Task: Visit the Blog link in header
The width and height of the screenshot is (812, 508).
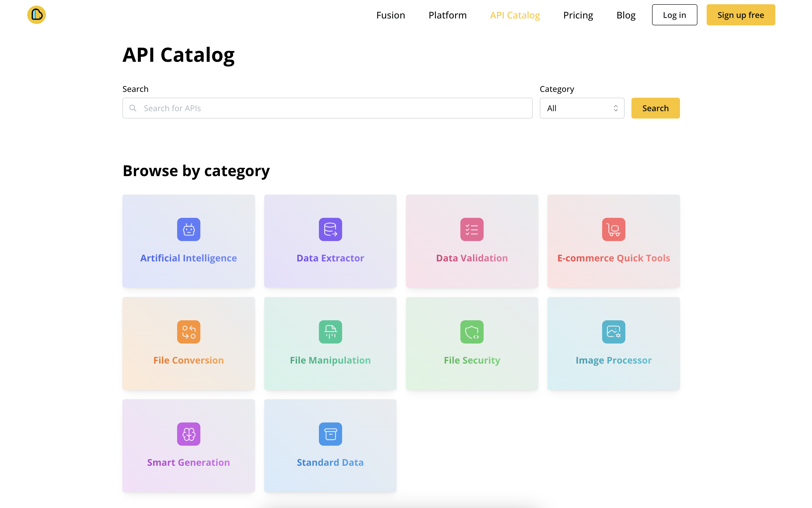Action: (626, 15)
